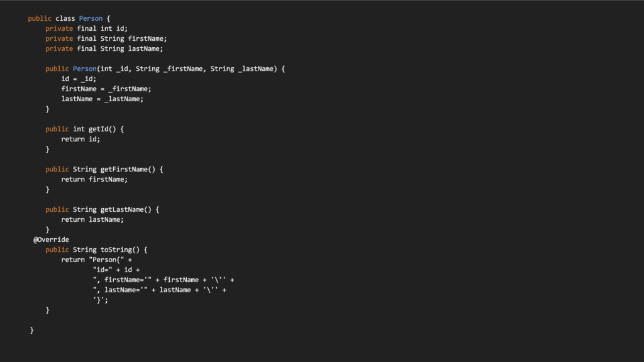Image resolution: width=644 pixels, height=362 pixels.
Task: Click the _firstName constructor parameter
Action: click(183, 69)
